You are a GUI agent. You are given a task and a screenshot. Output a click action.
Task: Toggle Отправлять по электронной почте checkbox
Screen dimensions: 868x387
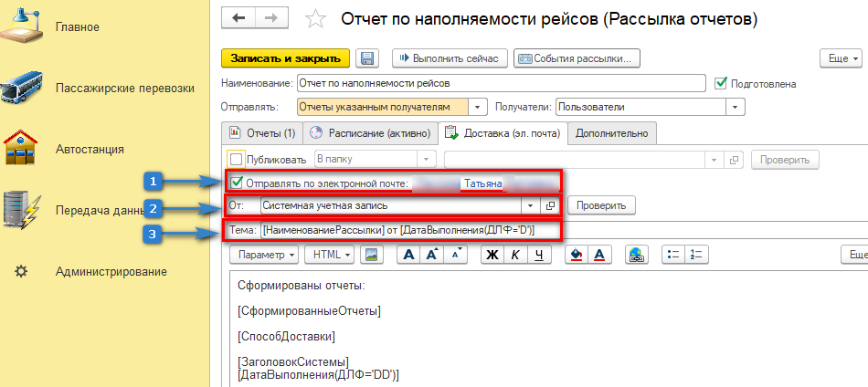coord(238,183)
